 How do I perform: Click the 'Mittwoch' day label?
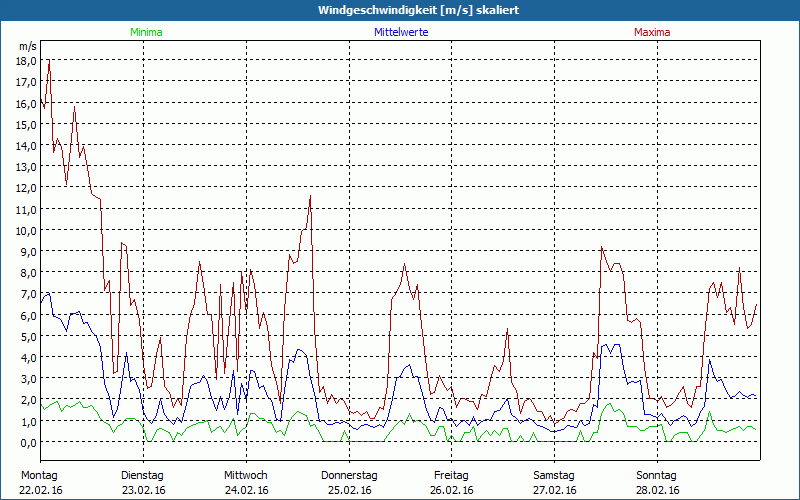[246, 476]
